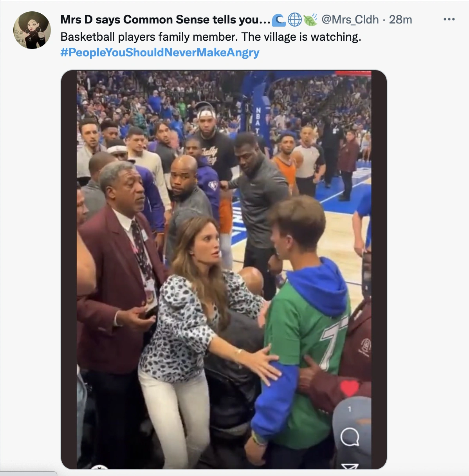The width and height of the screenshot is (469, 476).
Task: Click the wave emoji beside the name
Action: tap(278, 20)
